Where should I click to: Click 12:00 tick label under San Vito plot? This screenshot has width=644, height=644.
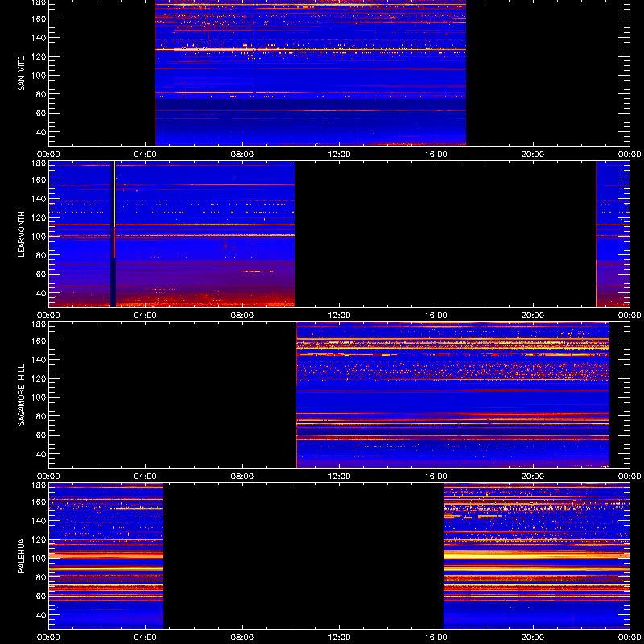coord(339,155)
